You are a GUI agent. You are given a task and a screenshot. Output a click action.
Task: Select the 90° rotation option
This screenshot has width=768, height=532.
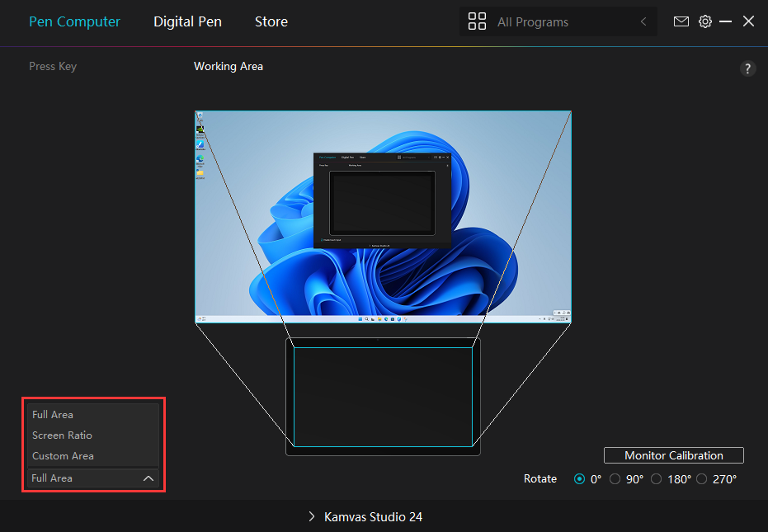click(615, 478)
